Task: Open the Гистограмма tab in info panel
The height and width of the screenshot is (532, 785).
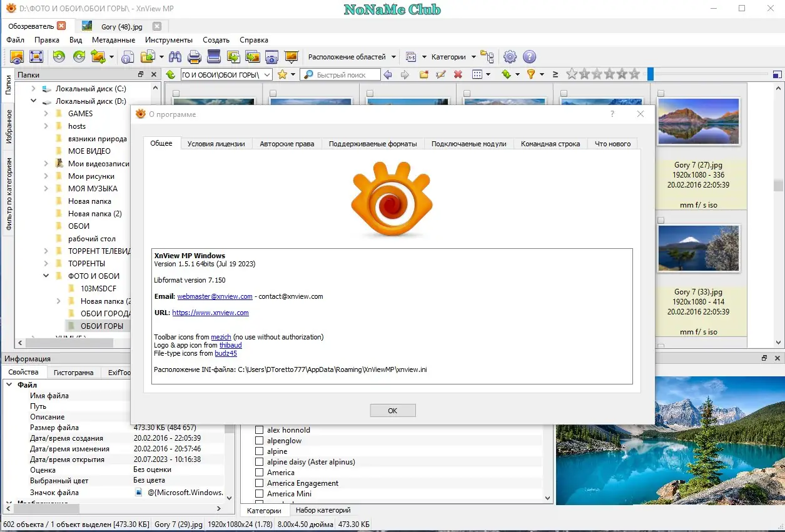Action: [x=74, y=372]
